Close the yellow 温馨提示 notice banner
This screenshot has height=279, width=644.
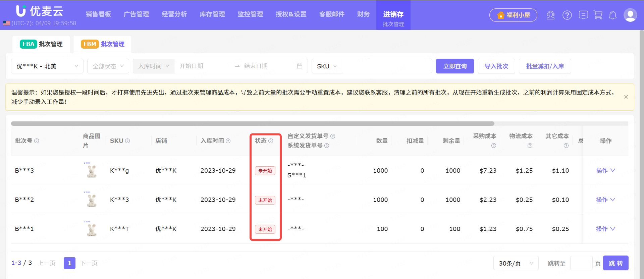coord(626,97)
